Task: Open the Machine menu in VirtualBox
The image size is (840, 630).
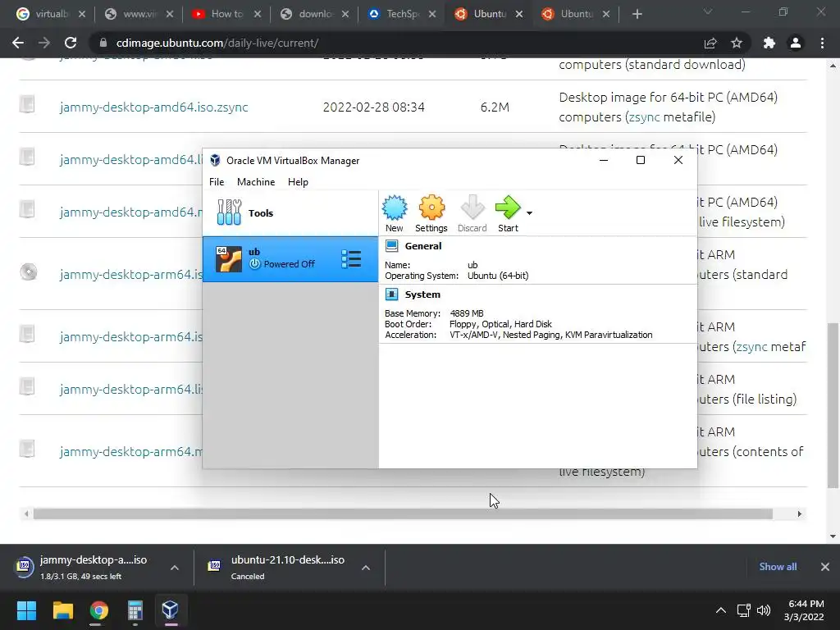Action: pyautogui.click(x=256, y=182)
